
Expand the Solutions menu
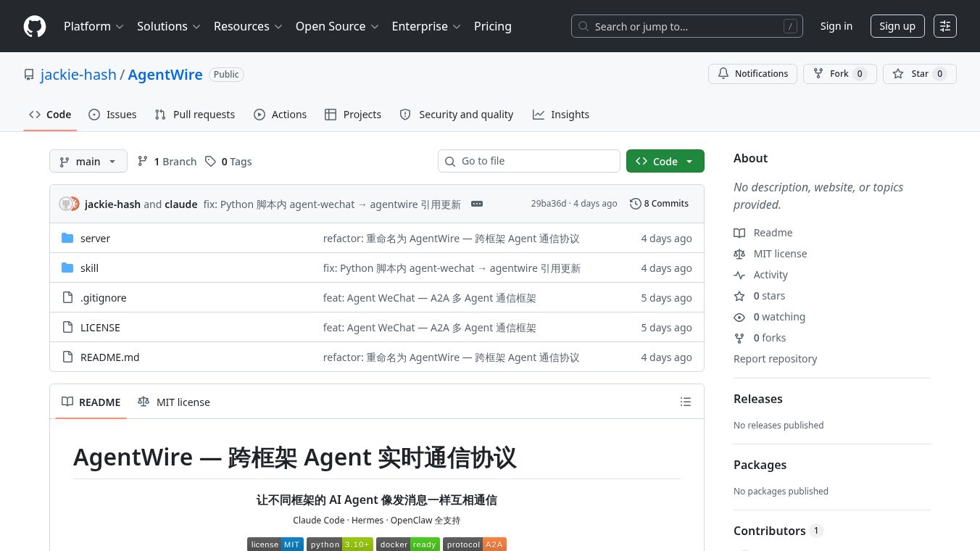point(168,26)
